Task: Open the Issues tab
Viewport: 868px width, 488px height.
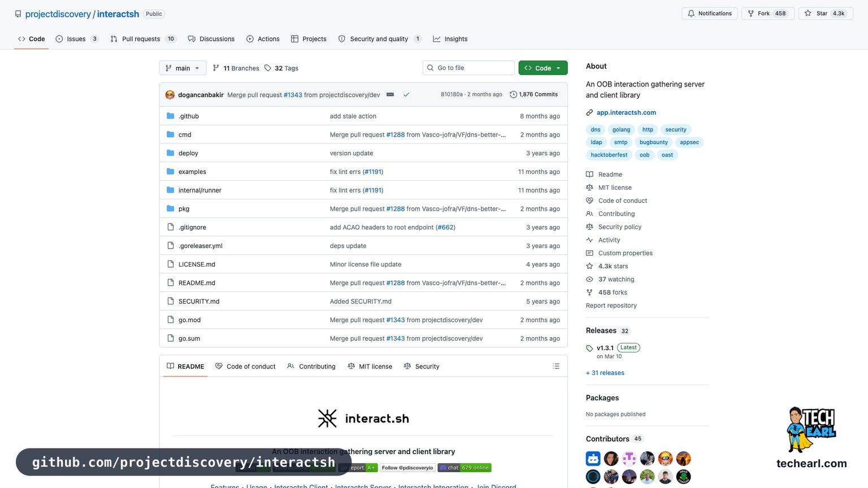Action: tap(77, 39)
